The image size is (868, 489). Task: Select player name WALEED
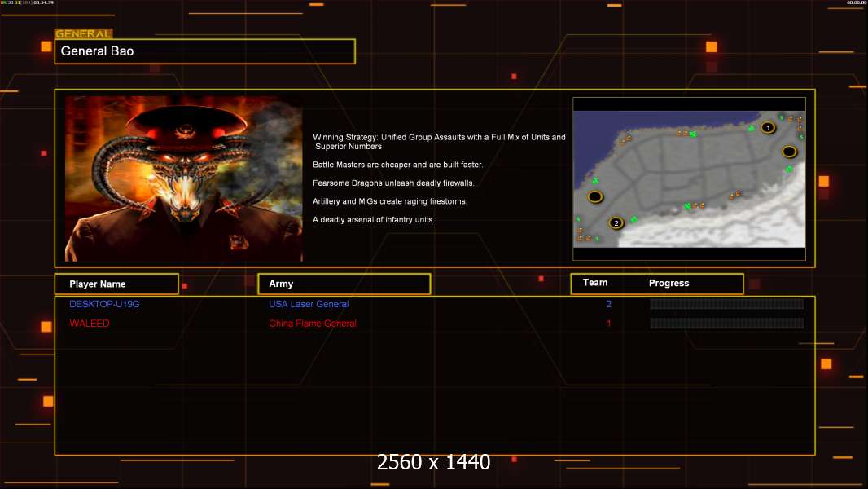coord(89,324)
